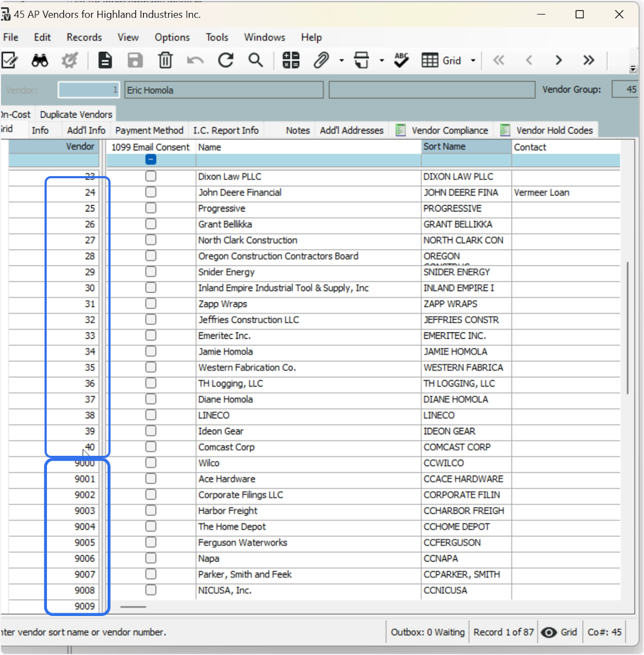
Task: Check the consent box for Comcast Corp
Action: (x=151, y=447)
